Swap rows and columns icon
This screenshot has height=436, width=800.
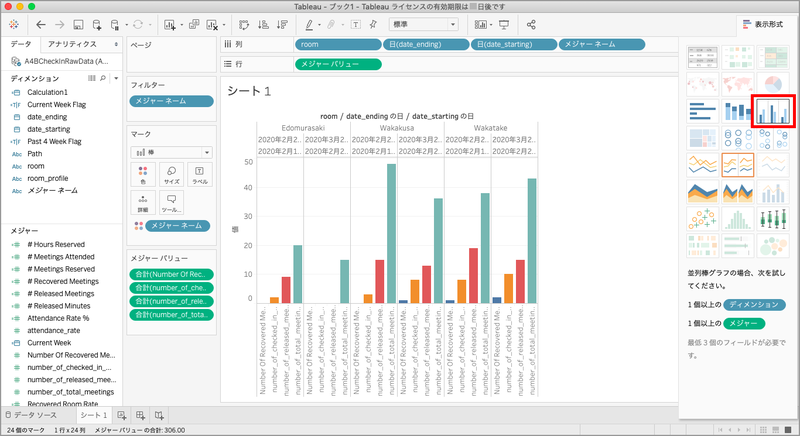[x=244, y=24]
